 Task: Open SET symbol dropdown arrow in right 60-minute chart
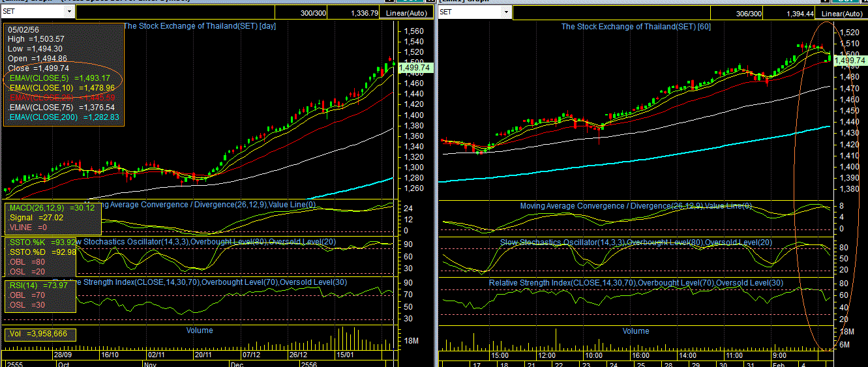505,12
